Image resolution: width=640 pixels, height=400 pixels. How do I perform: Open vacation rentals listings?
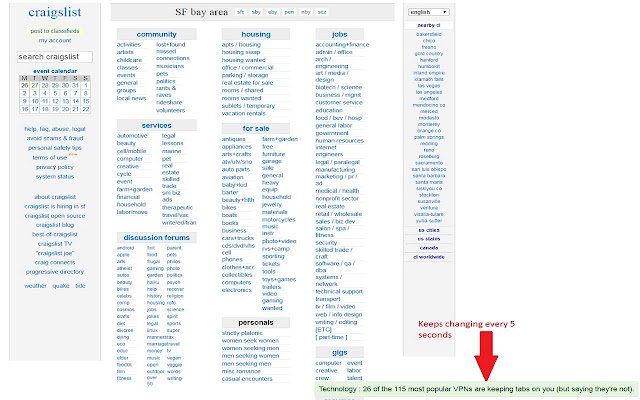[x=244, y=113]
